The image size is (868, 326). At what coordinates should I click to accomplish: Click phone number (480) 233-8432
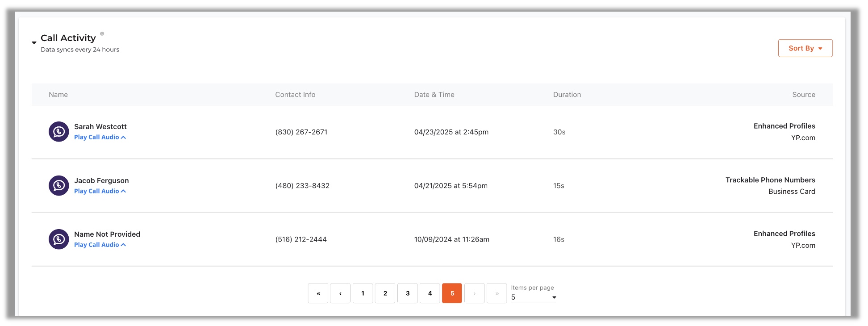coord(302,186)
